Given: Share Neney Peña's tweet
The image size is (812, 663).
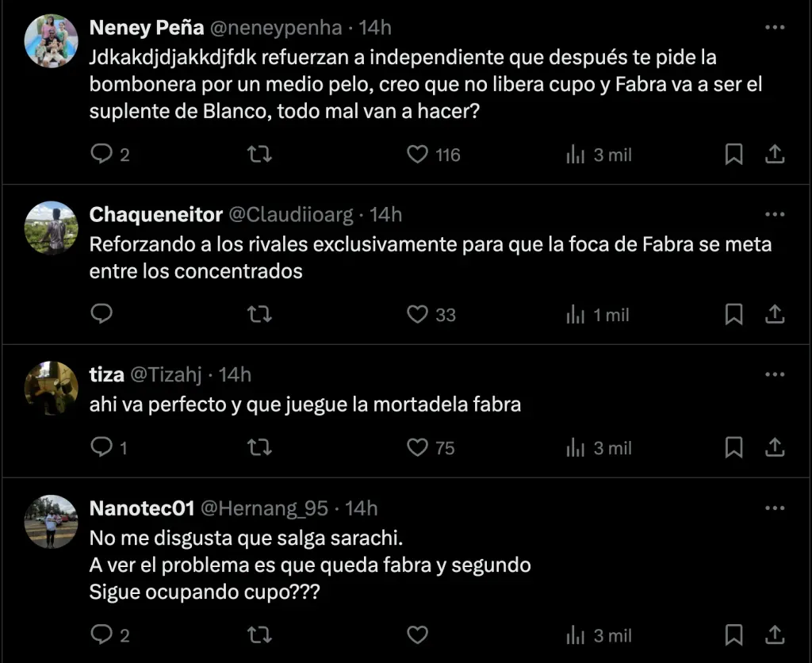Looking at the screenshot, I should click(775, 154).
